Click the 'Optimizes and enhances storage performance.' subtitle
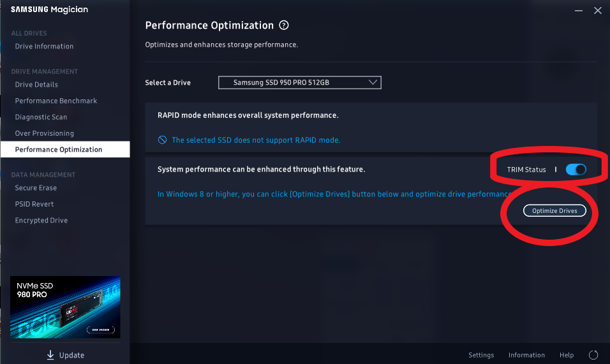610x364 pixels. click(221, 45)
